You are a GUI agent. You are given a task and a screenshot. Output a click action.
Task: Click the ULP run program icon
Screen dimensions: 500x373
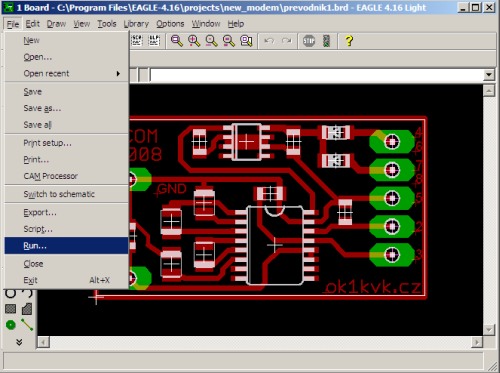point(154,41)
